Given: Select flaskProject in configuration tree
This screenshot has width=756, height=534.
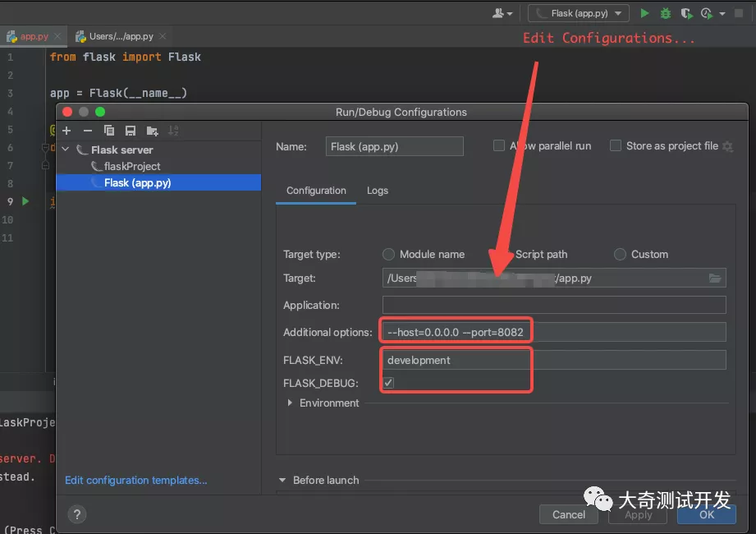Looking at the screenshot, I should (x=132, y=167).
